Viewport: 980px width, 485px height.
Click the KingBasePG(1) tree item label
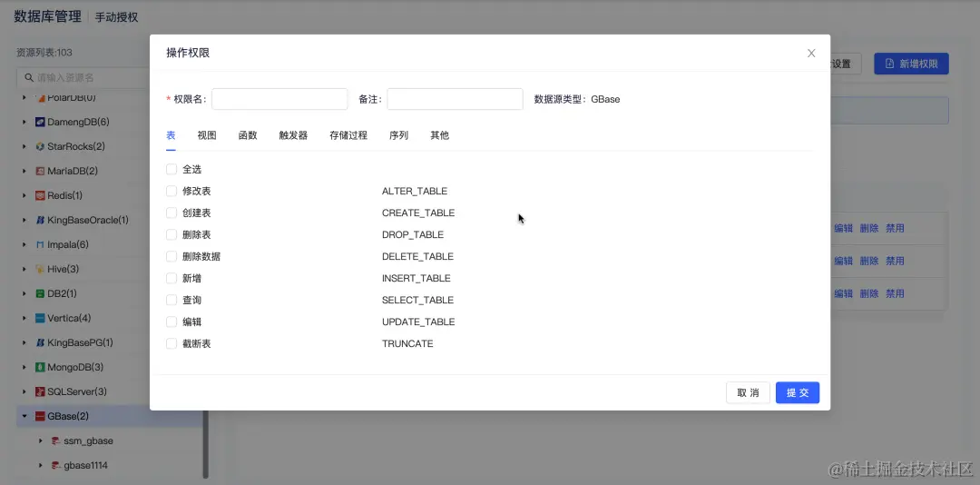80,343
